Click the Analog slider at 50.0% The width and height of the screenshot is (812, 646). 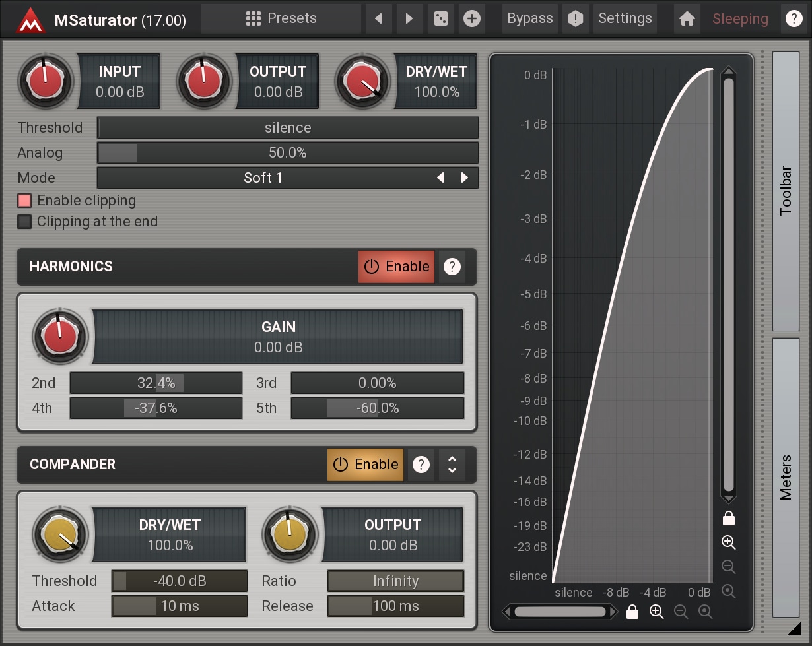[x=288, y=153]
